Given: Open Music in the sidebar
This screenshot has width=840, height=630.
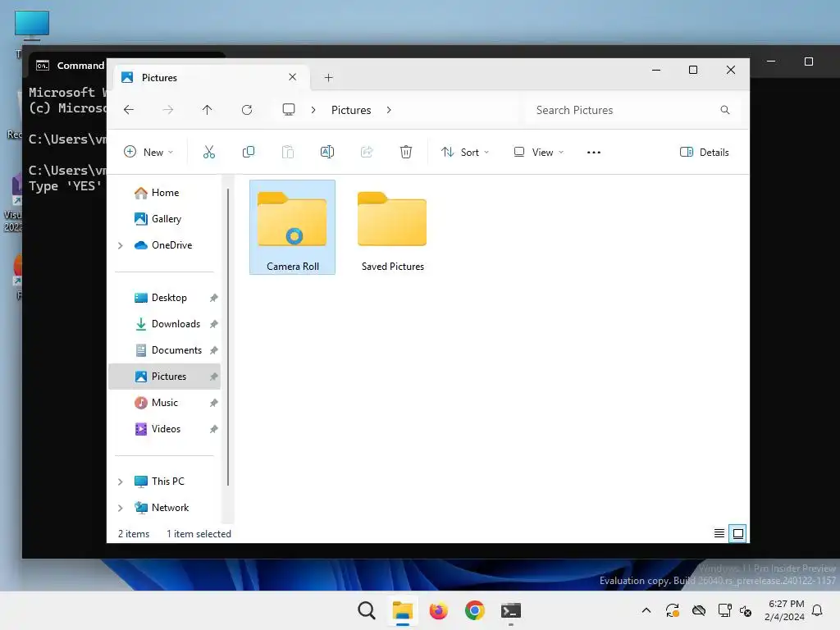Looking at the screenshot, I should pyautogui.click(x=164, y=403).
